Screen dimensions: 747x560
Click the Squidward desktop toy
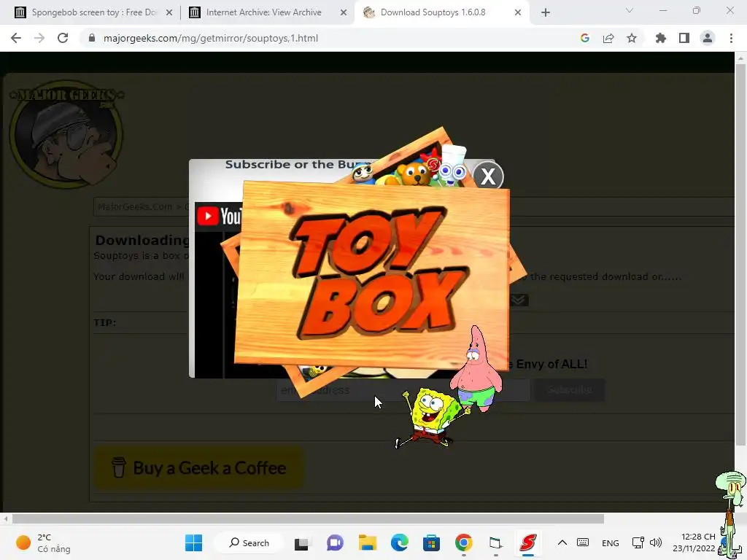point(732,514)
